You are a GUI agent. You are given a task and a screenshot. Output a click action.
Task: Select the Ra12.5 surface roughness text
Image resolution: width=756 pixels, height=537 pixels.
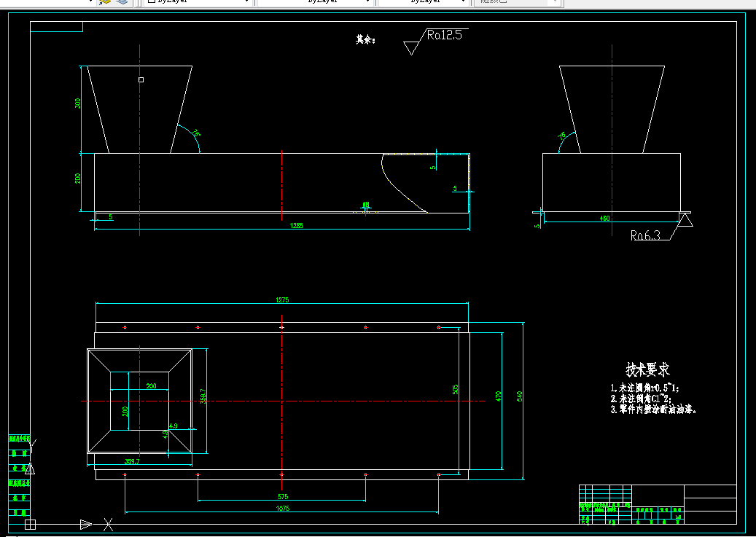[444, 35]
